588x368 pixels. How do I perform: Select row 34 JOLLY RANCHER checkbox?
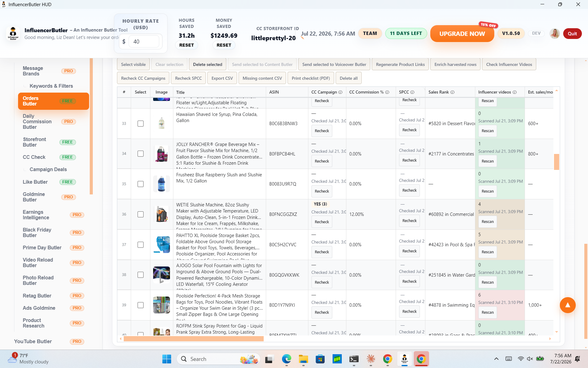(140, 154)
